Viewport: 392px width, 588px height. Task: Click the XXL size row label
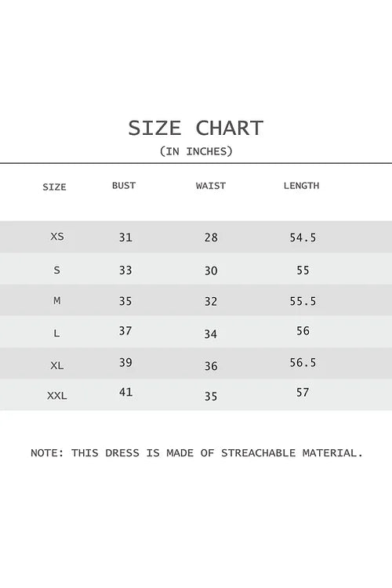pyautogui.click(x=57, y=396)
